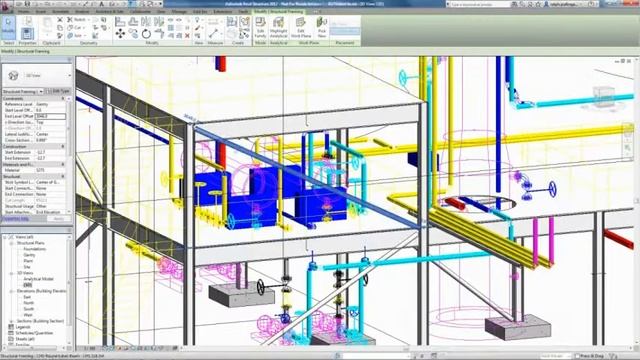
Task: Click the Properties panel vertical scrollbar
Action: click(x=69, y=155)
